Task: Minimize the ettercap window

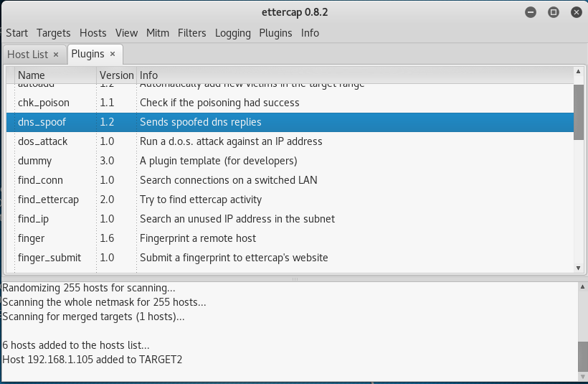Action: click(x=530, y=12)
